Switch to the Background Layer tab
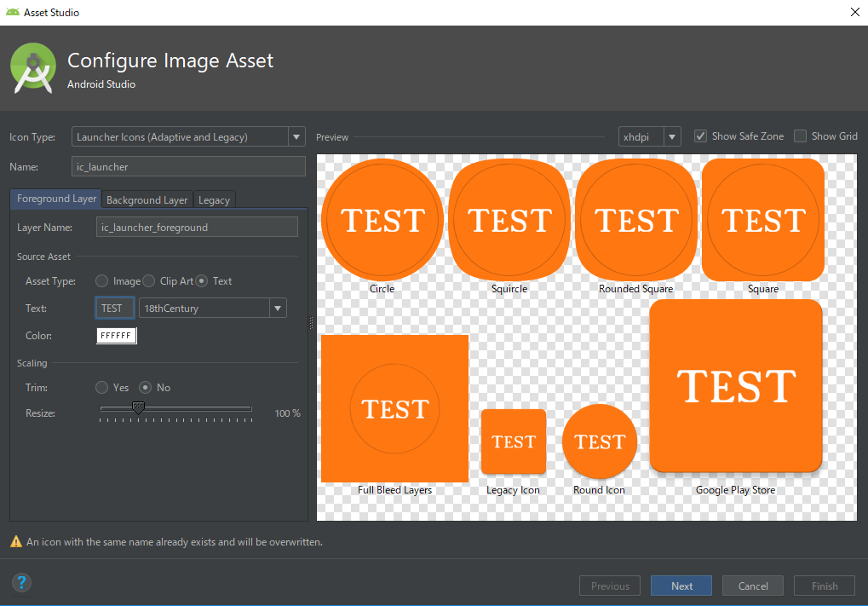The width and height of the screenshot is (868, 606). (x=147, y=200)
